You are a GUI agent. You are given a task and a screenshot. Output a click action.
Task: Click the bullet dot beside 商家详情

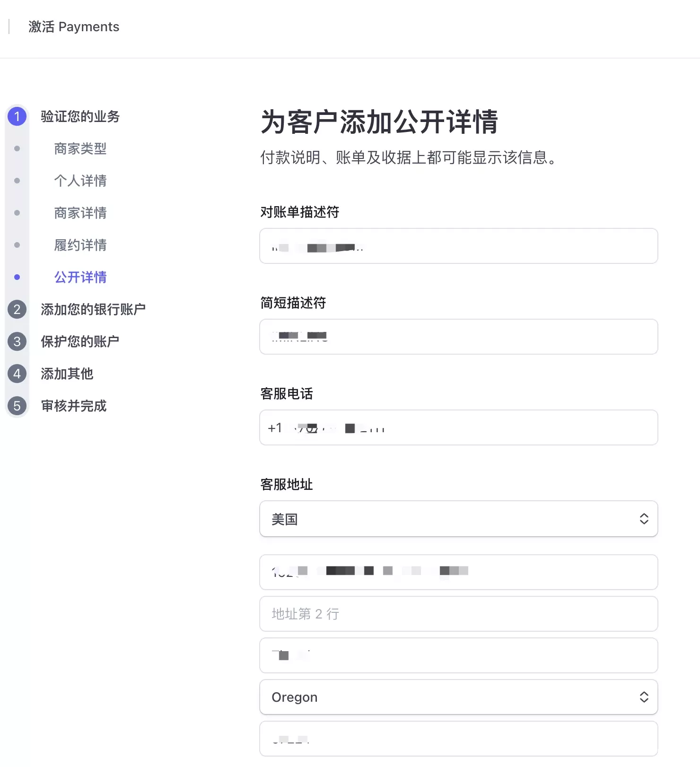pyautogui.click(x=17, y=213)
